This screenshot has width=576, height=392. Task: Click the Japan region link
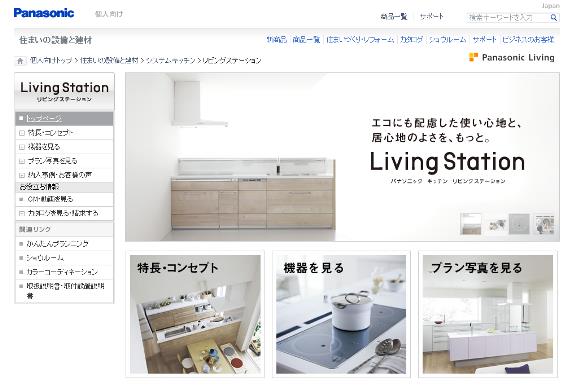tap(551, 6)
